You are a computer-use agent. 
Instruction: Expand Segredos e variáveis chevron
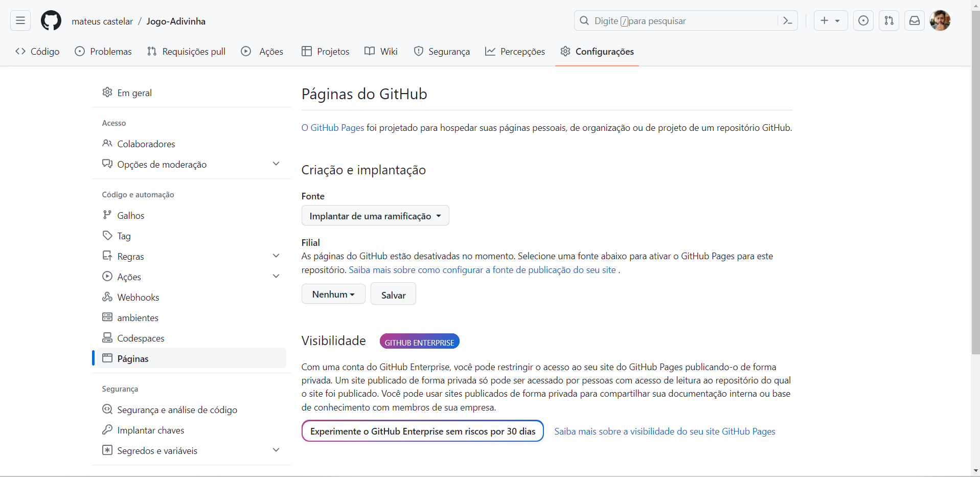tap(276, 450)
